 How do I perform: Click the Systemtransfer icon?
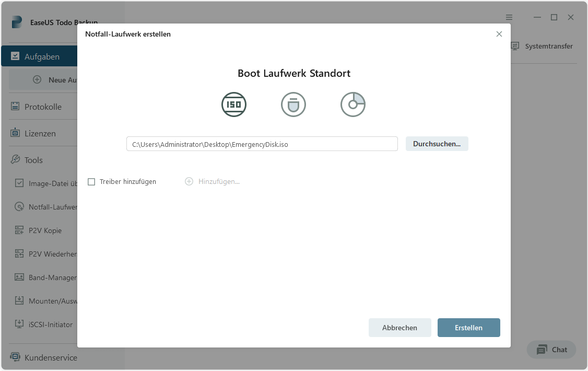515,46
